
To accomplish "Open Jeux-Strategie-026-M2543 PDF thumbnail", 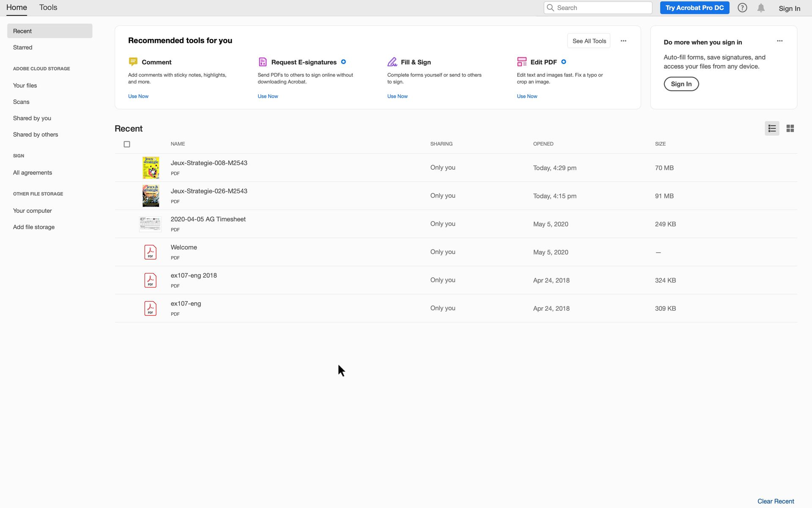I will tap(150, 196).
